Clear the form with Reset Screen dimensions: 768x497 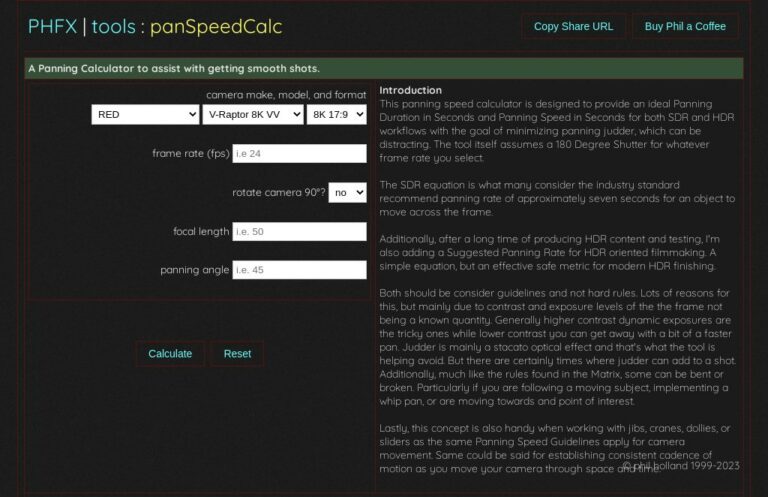pos(237,354)
